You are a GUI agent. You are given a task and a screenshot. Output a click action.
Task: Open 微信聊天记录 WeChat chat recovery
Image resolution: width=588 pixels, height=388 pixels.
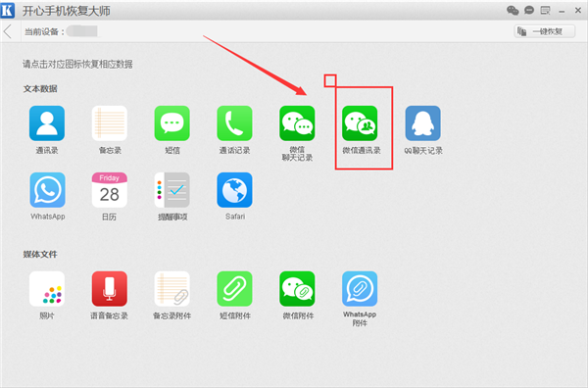click(x=297, y=123)
